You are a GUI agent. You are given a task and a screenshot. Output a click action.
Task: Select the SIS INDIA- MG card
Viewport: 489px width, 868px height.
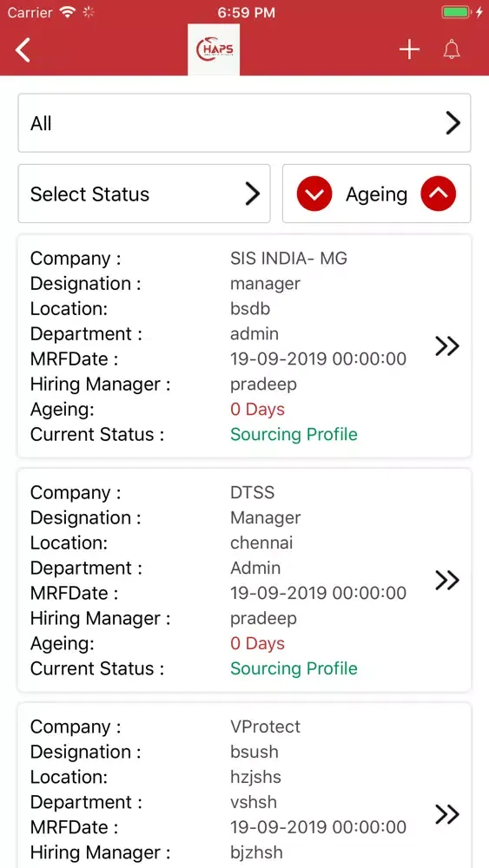tap(244, 346)
